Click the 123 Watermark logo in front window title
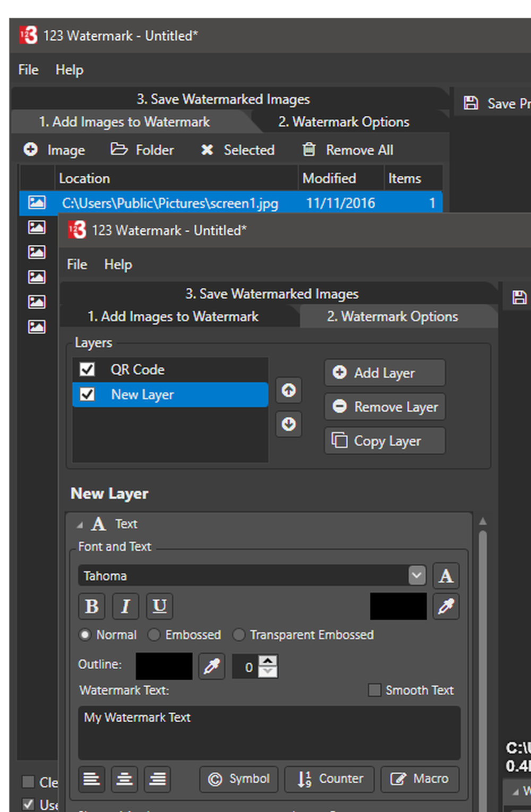This screenshot has height=812, width=531. [77, 230]
